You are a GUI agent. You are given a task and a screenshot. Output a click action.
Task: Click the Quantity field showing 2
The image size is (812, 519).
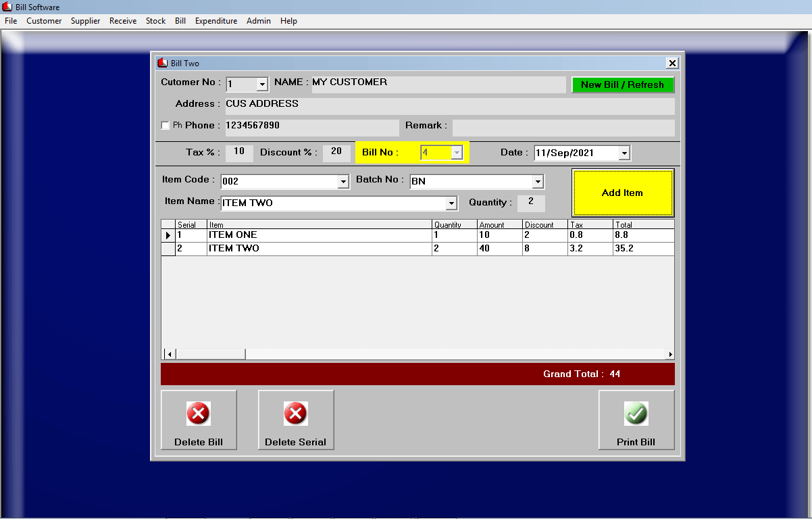pyautogui.click(x=531, y=203)
